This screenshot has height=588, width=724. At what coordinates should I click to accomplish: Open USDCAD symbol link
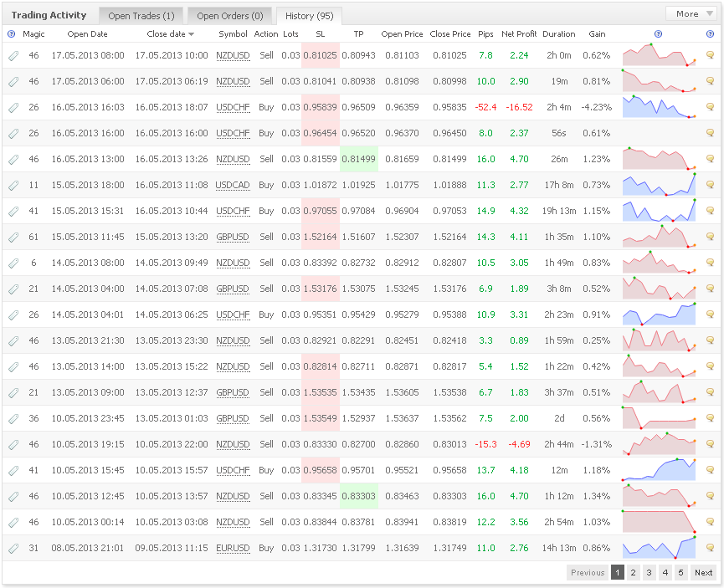click(x=233, y=185)
